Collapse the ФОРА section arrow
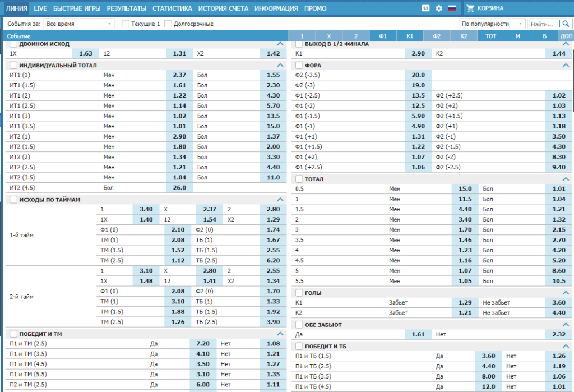The width and height of the screenshot is (574, 392). (x=566, y=65)
